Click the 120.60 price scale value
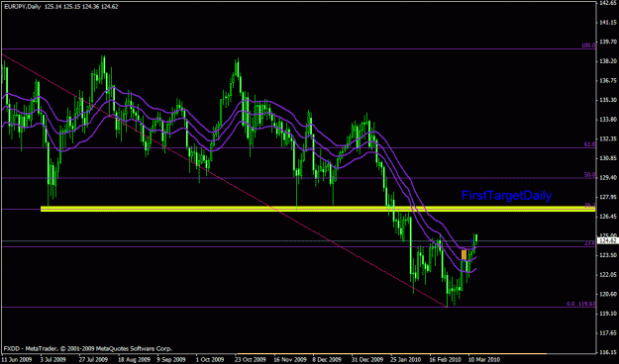This screenshot has height=364, width=619. (608, 294)
